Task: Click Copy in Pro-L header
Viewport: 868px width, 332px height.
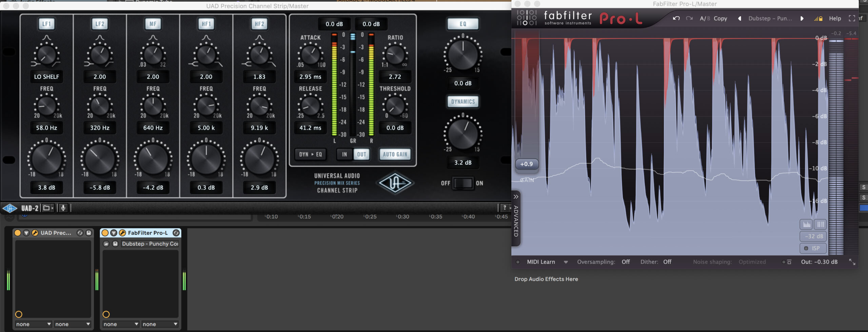Action: tap(720, 18)
